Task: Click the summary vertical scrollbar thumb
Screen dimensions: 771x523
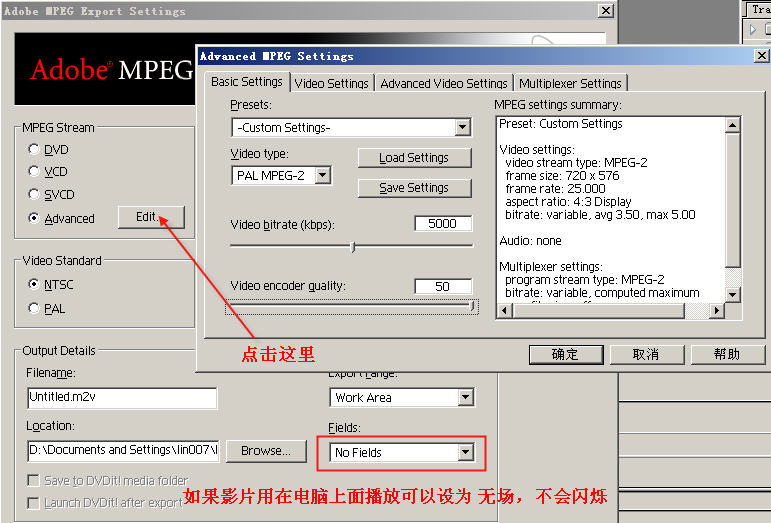Action: pos(732,201)
